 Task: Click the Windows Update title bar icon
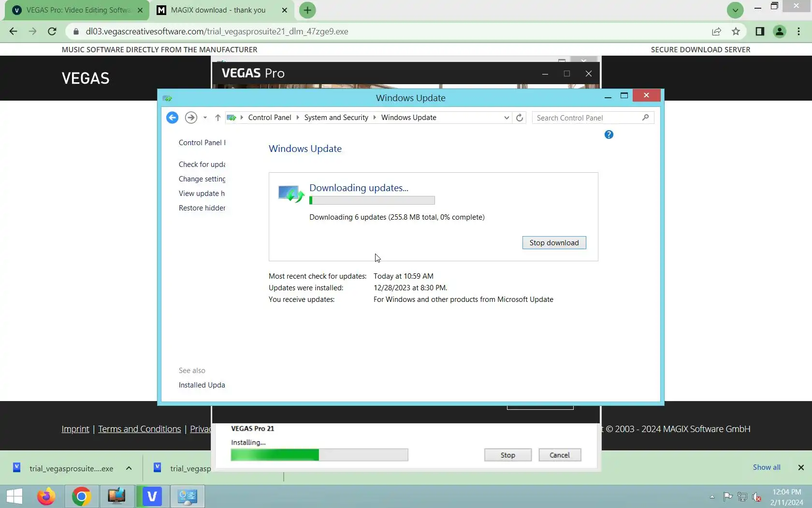168,98
